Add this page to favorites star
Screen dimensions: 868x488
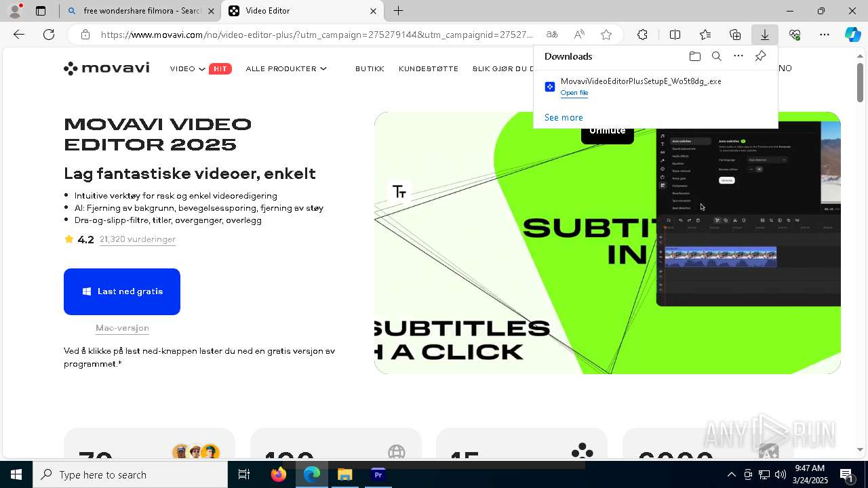(x=606, y=35)
